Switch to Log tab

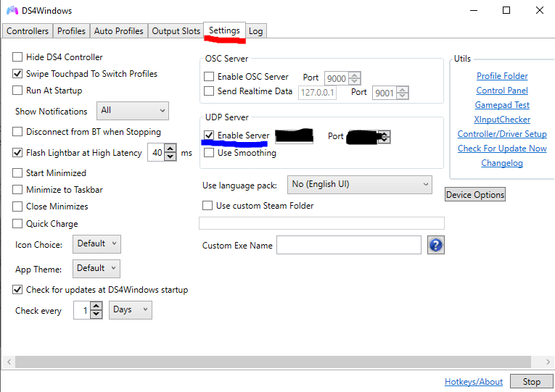coord(255,31)
